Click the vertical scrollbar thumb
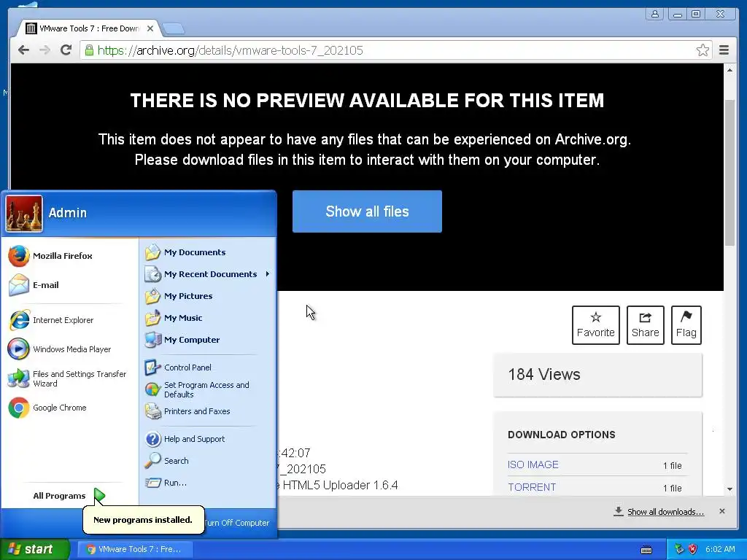This screenshot has width=747, height=560. [x=729, y=173]
